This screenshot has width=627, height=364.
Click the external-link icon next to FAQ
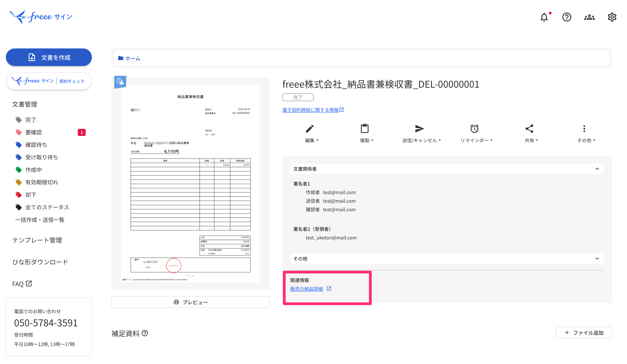point(29,283)
